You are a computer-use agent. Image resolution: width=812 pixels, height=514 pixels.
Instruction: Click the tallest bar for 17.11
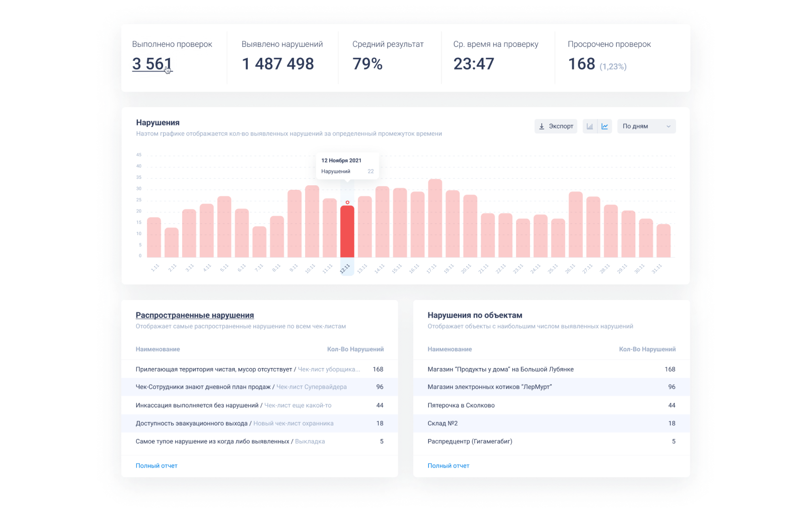click(435, 219)
